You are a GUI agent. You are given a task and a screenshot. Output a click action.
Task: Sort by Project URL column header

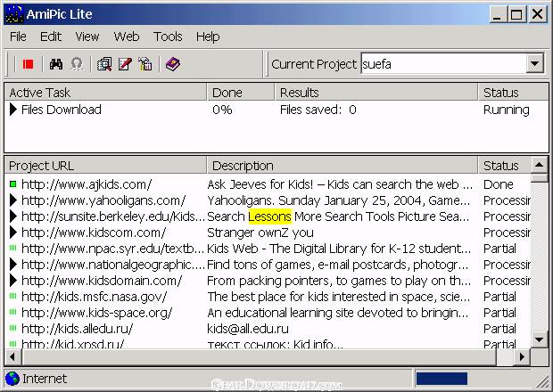click(105, 166)
